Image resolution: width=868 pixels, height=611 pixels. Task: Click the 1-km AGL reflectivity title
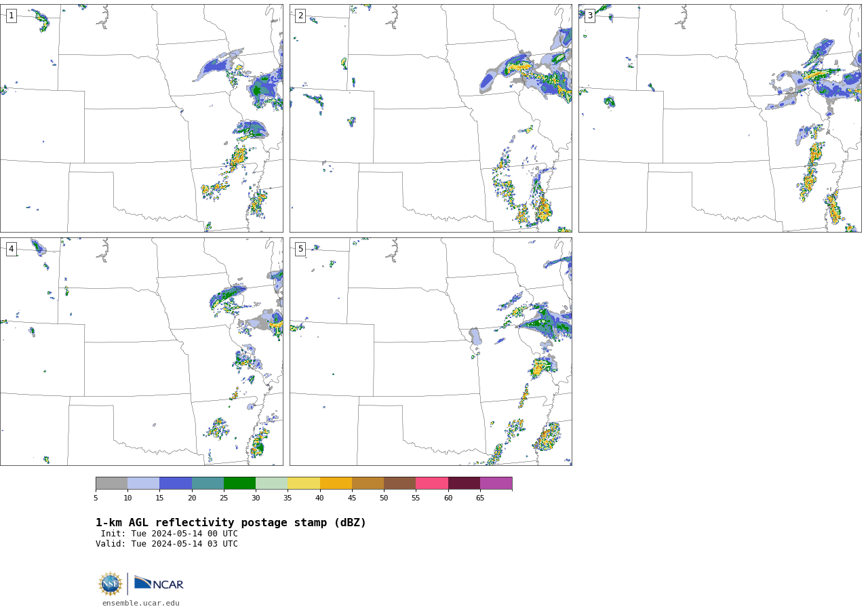[x=231, y=523]
